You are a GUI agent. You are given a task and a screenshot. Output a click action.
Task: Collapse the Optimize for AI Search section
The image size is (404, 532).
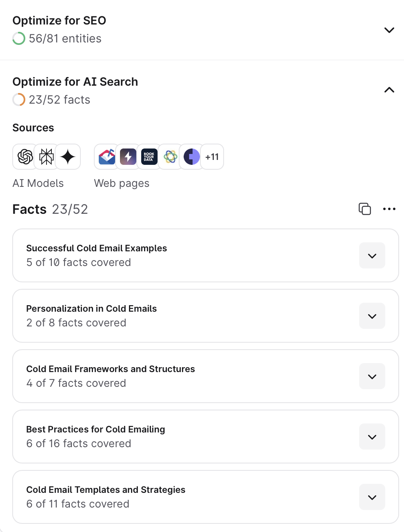click(x=389, y=90)
